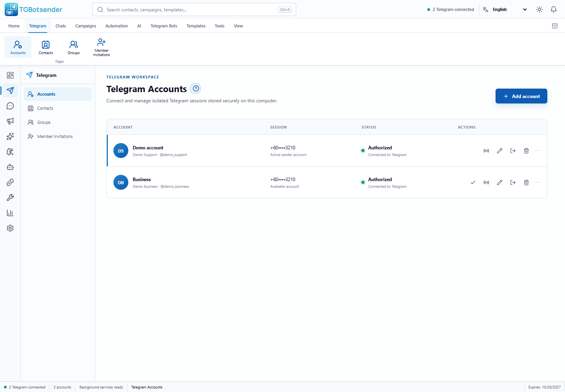The width and height of the screenshot is (565, 392).
Task: Open the Accounts ribbon page icon
Action: (18, 47)
